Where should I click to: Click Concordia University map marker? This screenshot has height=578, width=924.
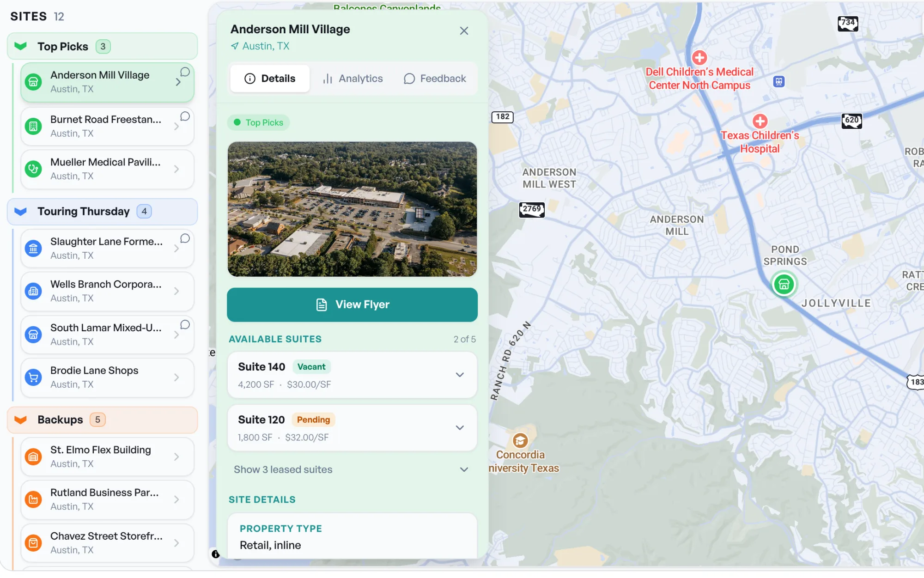pos(520,441)
